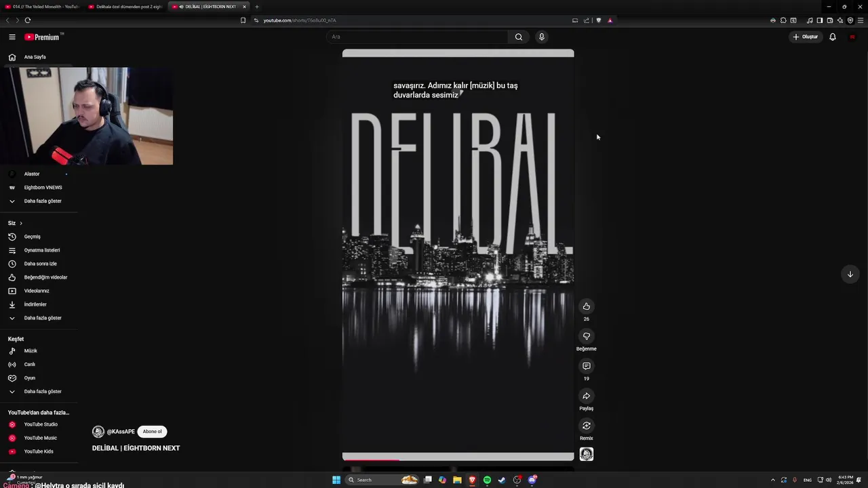Open @KAssAPE channel avatar
Viewport: 868px width, 488px height.
point(98,432)
